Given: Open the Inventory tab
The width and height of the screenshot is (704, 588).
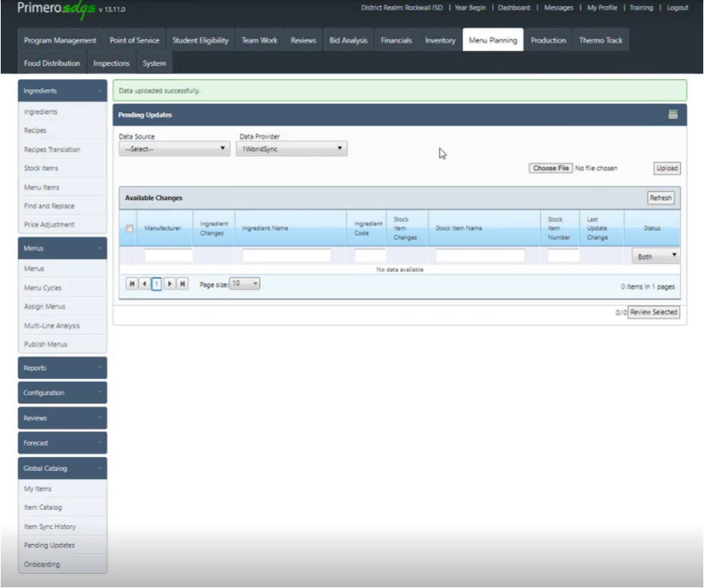Looking at the screenshot, I should (440, 40).
